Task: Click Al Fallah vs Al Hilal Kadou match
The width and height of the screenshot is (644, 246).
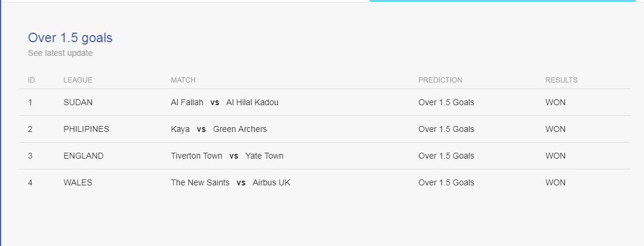Action: click(225, 102)
